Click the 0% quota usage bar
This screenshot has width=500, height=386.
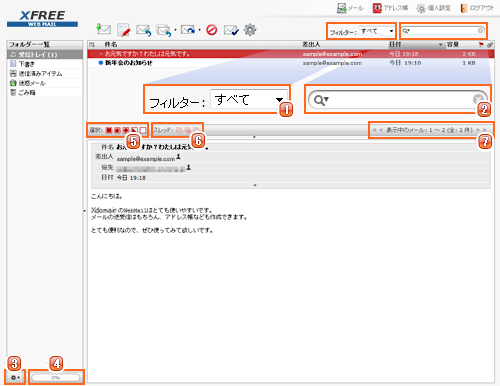(x=56, y=378)
